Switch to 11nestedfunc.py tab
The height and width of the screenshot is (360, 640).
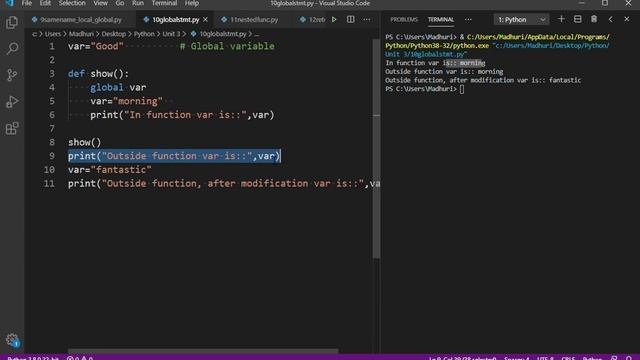(x=254, y=20)
